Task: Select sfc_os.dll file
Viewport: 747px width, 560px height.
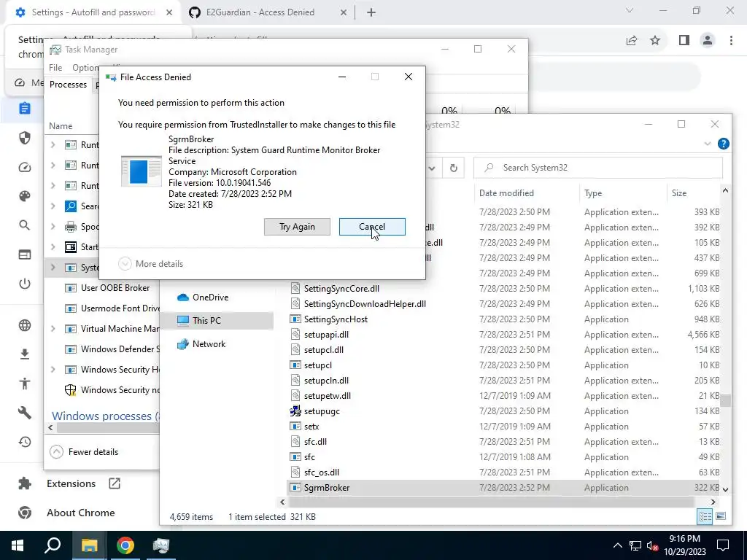Action: pyautogui.click(x=322, y=472)
